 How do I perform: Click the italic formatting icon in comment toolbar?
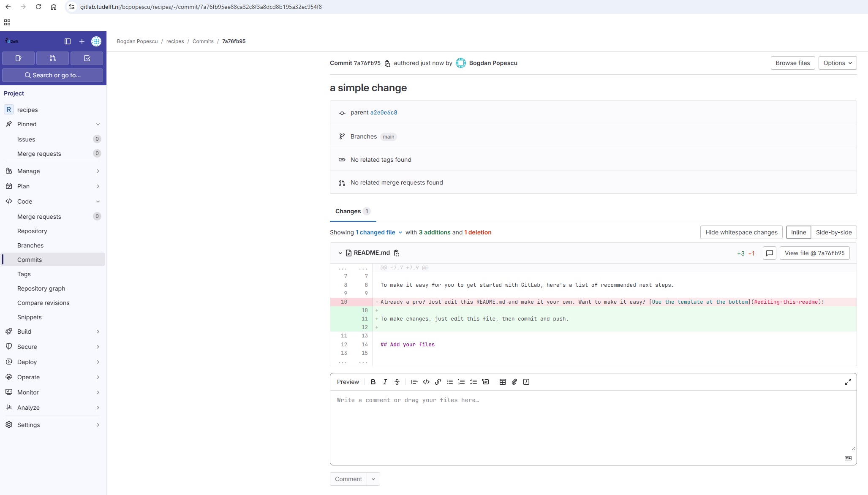[384, 381]
